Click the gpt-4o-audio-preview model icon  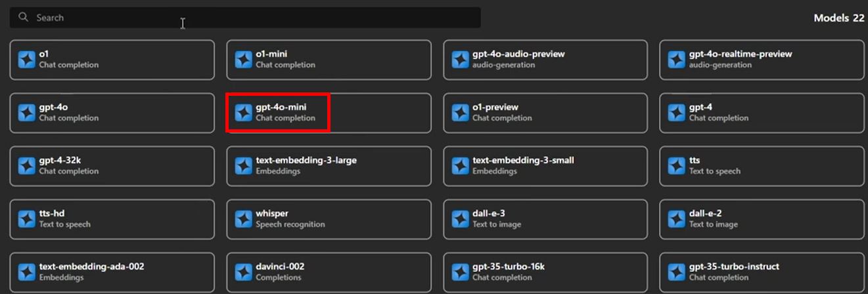460,60
